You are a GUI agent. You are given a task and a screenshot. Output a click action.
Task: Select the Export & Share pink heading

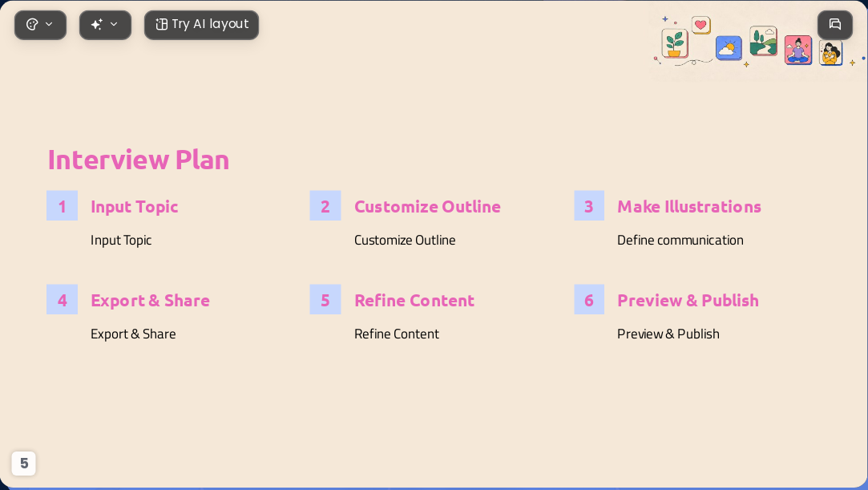150,300
